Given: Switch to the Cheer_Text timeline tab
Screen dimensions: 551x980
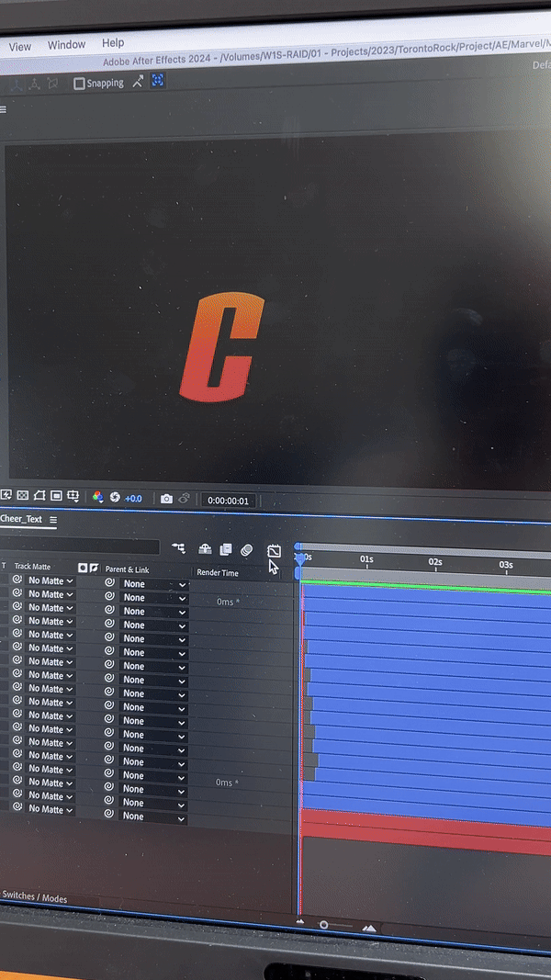Looking at the screenshot, I should [x=22, y=519].
